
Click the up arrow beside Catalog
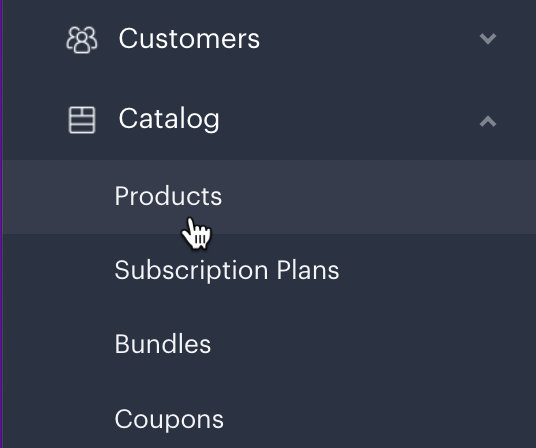pos(488,121)
